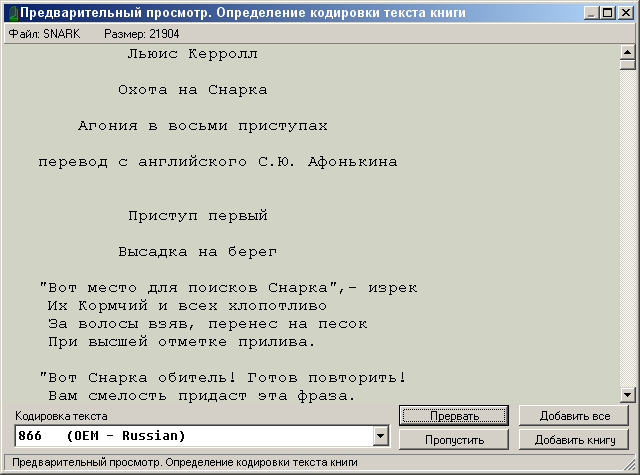Click the Кодировка текста label
The width and height of the screenshot is (640, 475).
click(61, 416)
